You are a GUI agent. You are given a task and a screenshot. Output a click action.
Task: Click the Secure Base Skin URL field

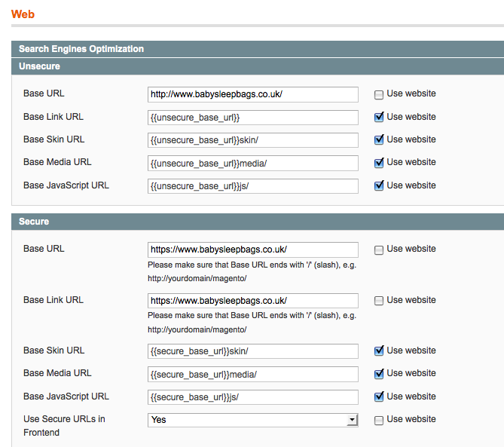coord(253,351)
